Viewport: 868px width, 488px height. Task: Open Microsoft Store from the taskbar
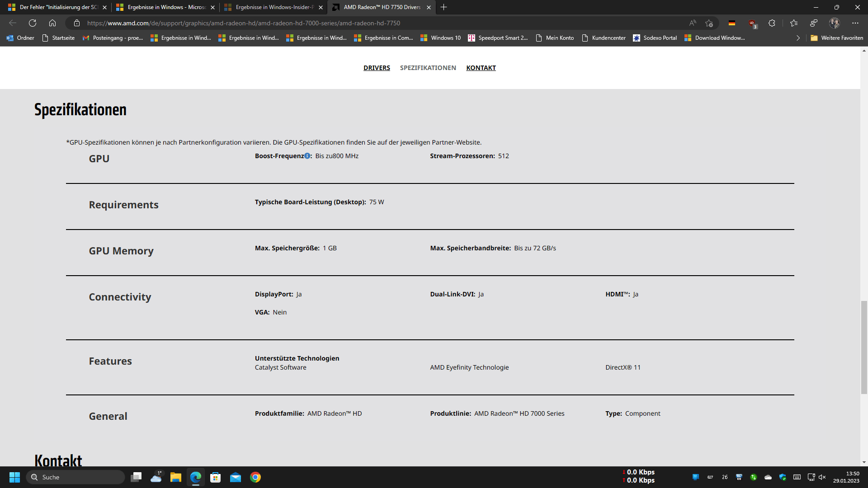pyautogui.click(x=216, y=477)
